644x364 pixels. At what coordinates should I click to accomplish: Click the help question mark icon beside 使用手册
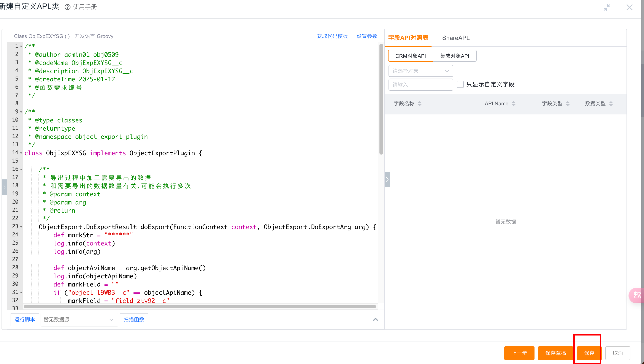[x=67, y=7]
